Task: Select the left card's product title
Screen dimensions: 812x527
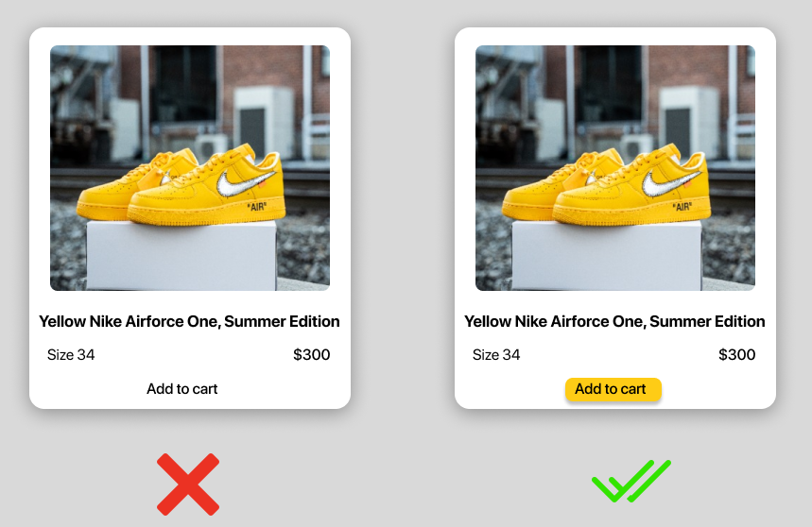Action: [190, 322]
